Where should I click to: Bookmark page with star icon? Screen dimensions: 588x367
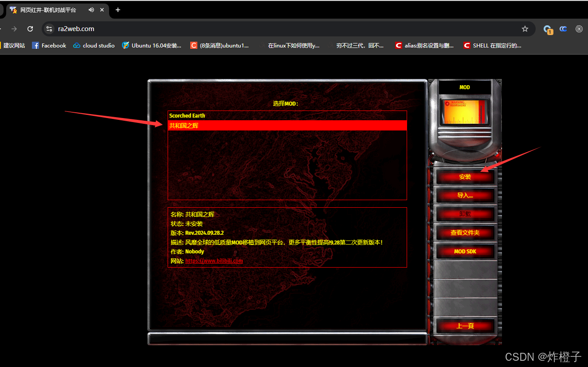[525, 29]
